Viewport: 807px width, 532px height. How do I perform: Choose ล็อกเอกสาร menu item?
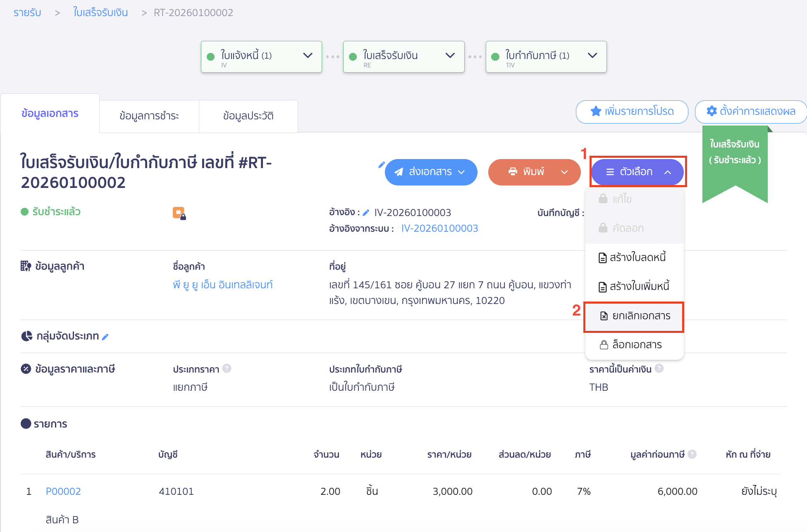[634, 344]
